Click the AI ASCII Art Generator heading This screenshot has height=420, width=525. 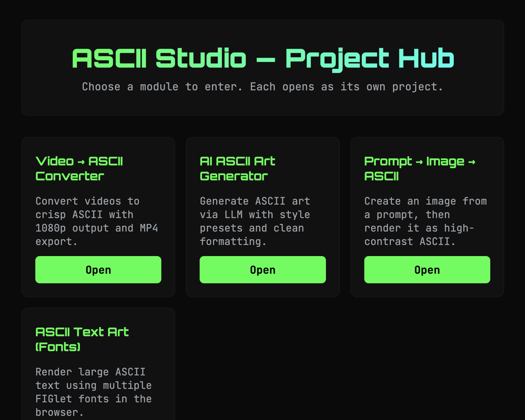(x=237, y=169)
